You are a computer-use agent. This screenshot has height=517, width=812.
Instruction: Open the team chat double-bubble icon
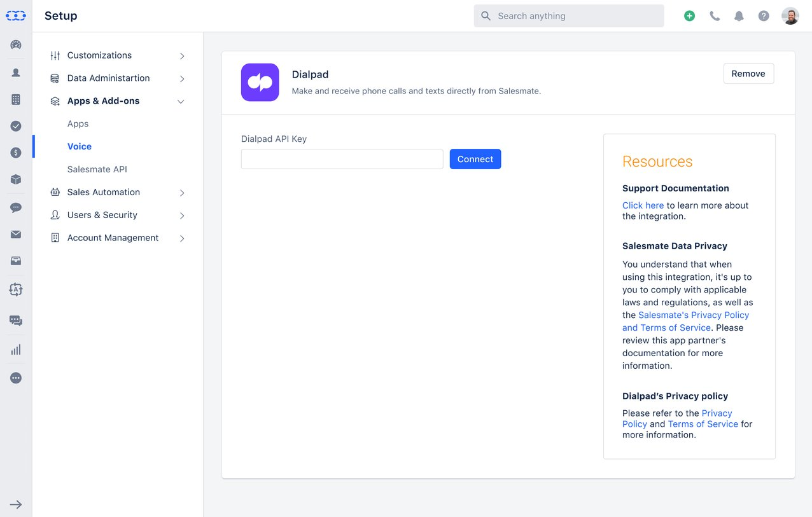[16, 321]
